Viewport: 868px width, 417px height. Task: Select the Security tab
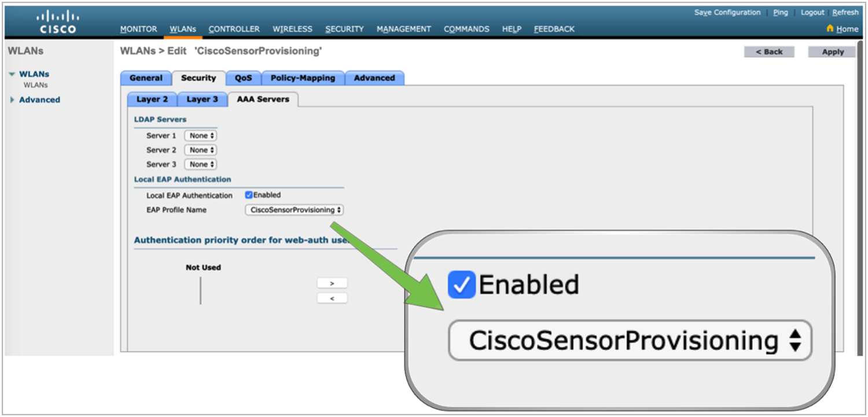[198, 78]
